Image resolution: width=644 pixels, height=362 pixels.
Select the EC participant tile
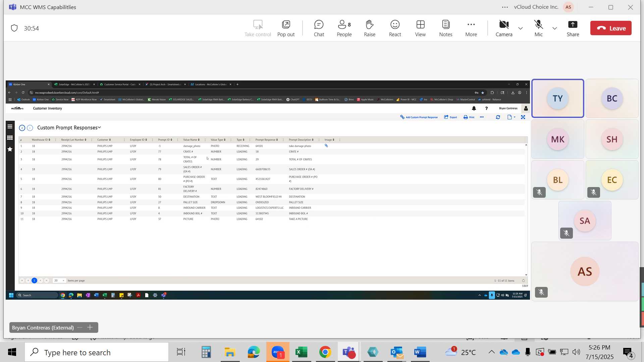[612, 180]
